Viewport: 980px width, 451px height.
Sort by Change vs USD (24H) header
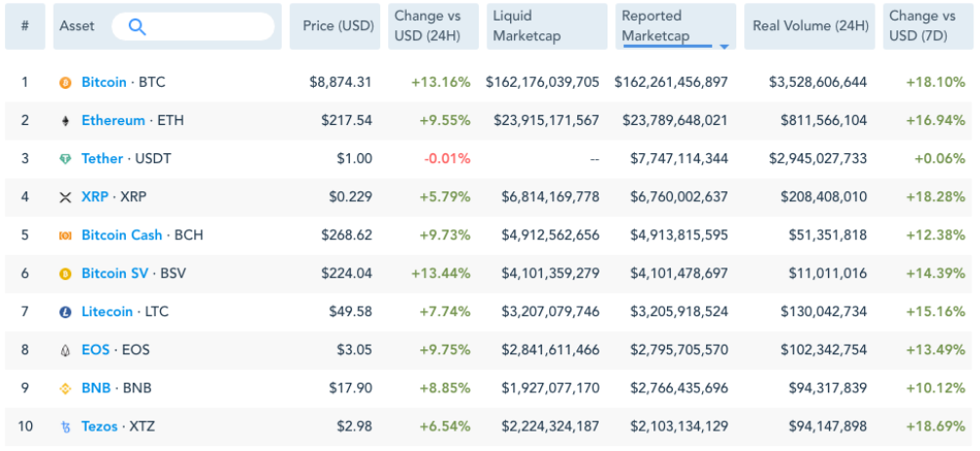click(433, 26)
